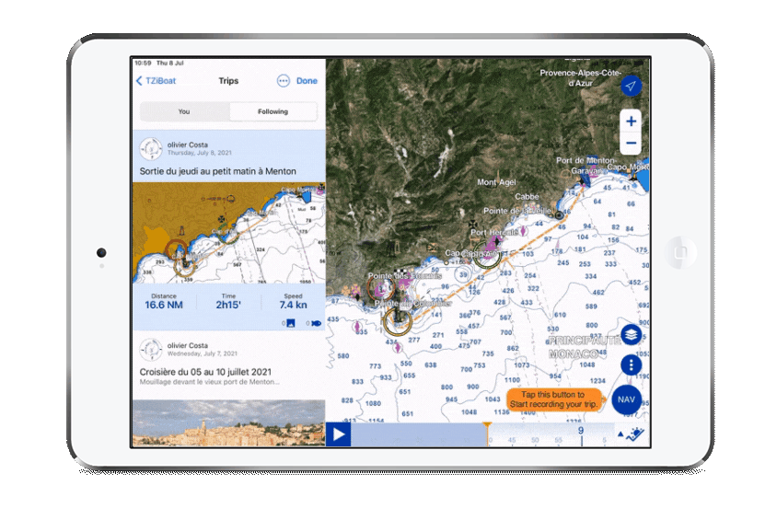
Task: Open the three-dot map options menu
Action: 631,364
